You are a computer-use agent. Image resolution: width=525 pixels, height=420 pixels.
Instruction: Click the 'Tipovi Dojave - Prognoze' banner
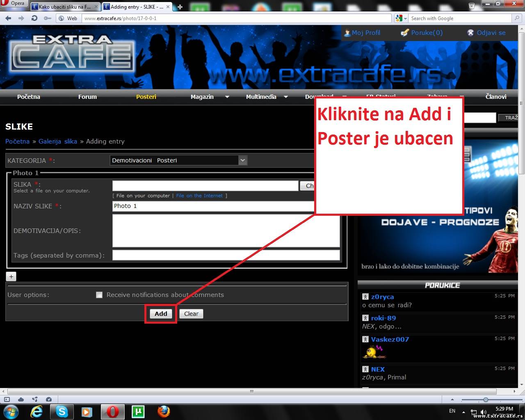[438, 205]
